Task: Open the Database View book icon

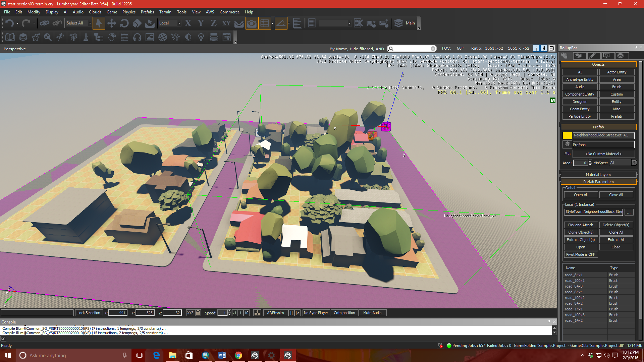Action: (x=10, y=37)
